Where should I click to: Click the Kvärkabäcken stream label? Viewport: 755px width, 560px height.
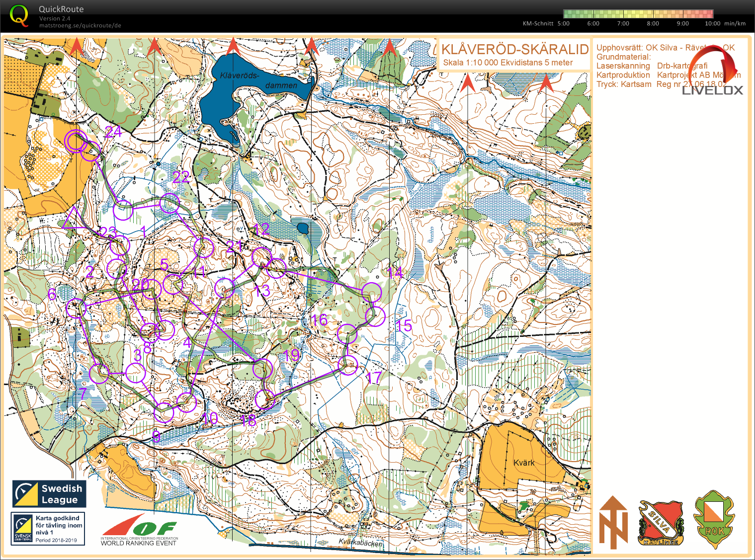tap(361, 542)
